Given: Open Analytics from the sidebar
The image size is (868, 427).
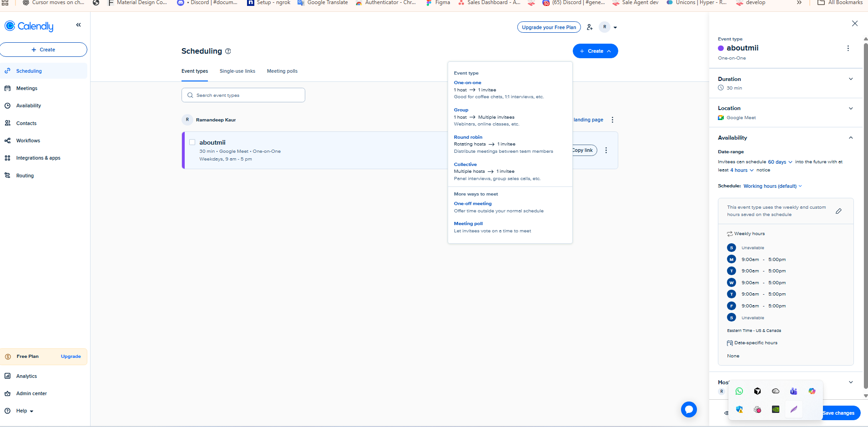Looking at the screenshot, I should coord(26,376).
